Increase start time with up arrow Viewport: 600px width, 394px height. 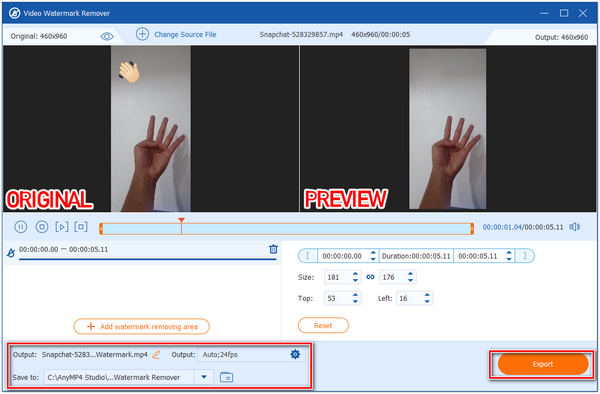pyautogui.click(x=373, y=253)
